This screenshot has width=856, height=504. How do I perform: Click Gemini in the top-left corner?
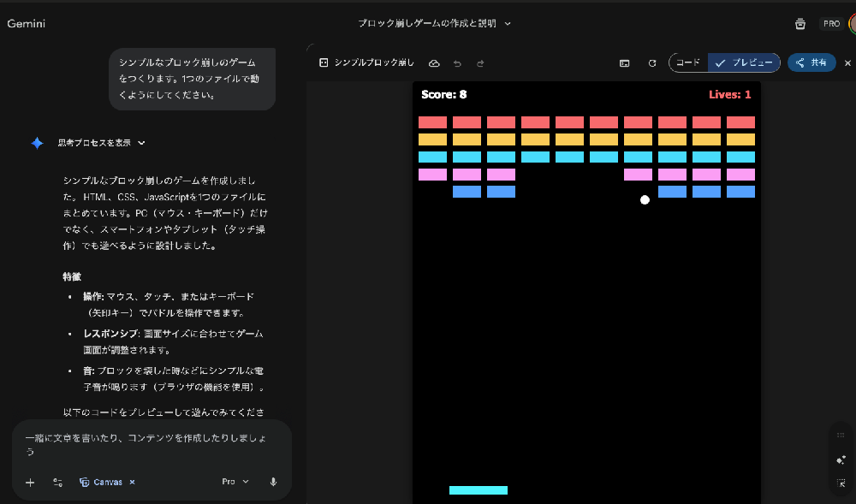(26, 24)
